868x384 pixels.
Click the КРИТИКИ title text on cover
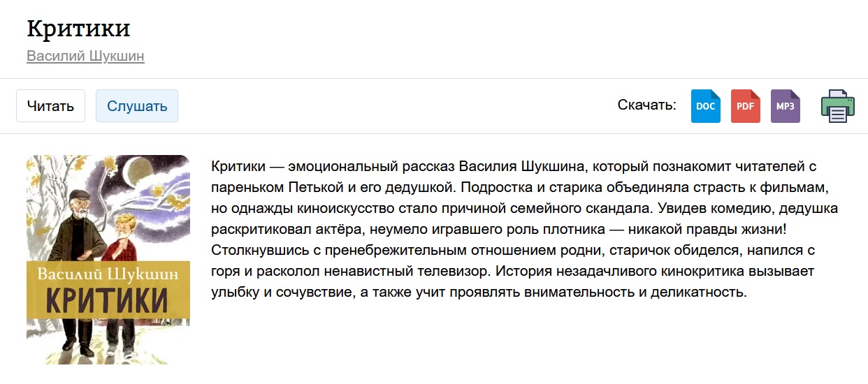click(x=108, y=300)
